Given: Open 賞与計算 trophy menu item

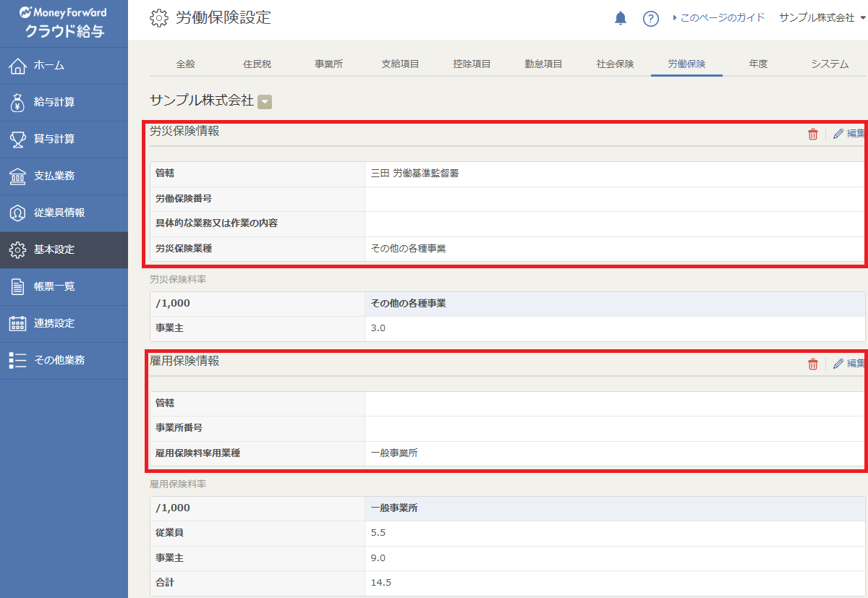Looking at the screenshot, I should 64,139.
